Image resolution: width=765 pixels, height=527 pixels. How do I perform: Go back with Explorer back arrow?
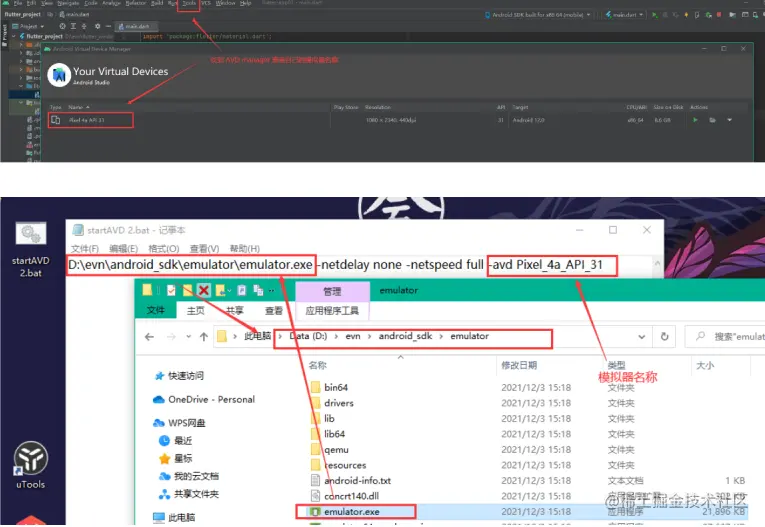pos(149,337)
